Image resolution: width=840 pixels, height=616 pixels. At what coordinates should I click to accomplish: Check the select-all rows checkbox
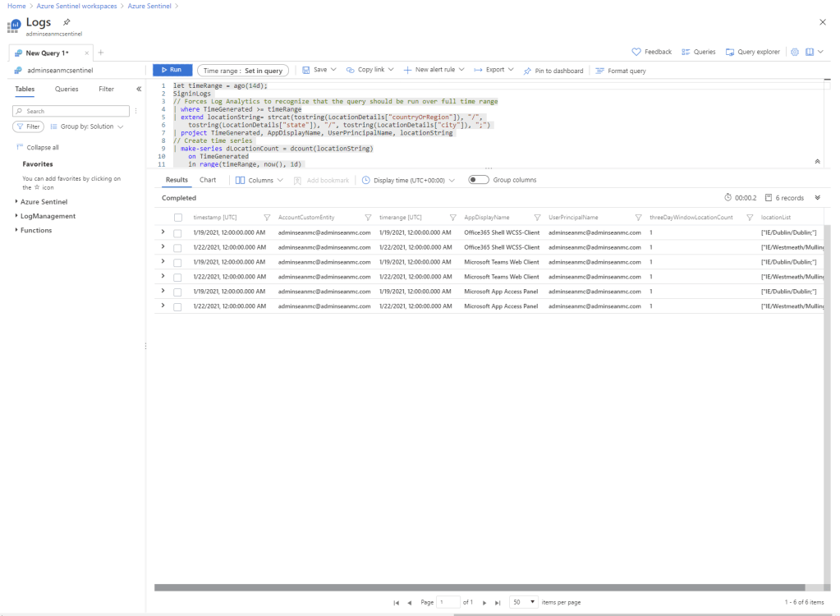[x=177, y=218]
